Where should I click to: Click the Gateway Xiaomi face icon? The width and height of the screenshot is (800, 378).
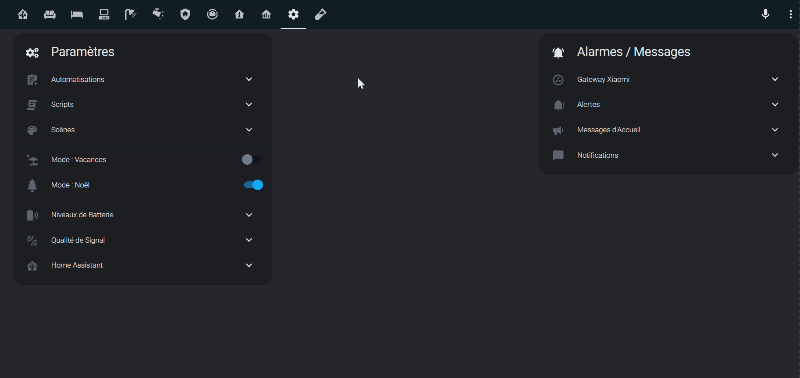558,80
